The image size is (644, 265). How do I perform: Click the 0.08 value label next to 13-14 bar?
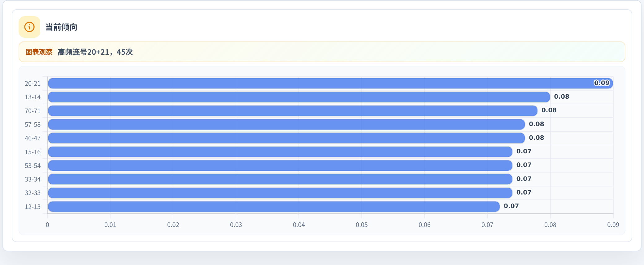pos(562,96)
